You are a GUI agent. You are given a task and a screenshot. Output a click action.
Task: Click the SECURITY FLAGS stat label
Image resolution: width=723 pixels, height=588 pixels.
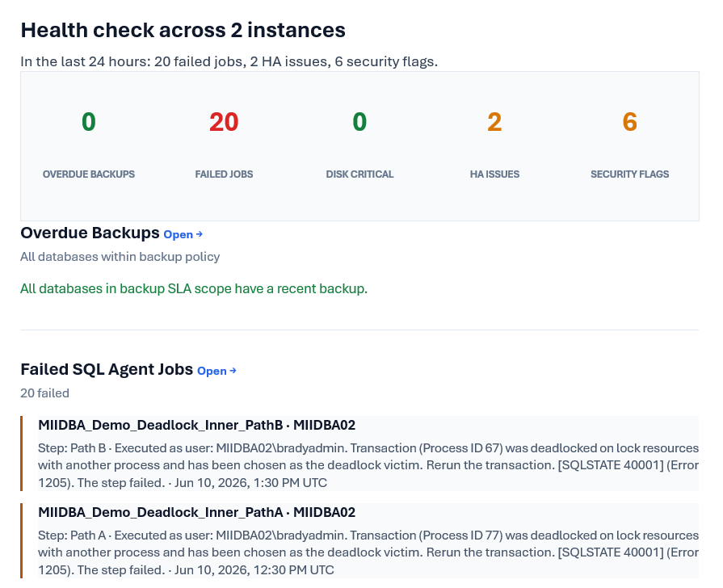coord(630,174)
